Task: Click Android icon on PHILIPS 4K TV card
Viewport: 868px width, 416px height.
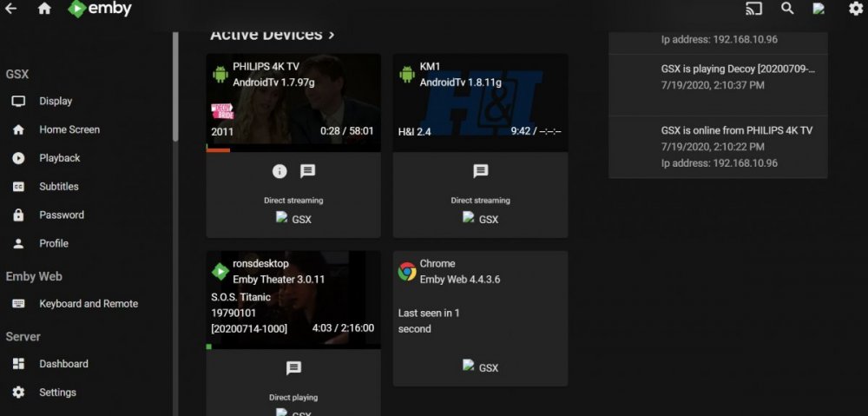Action: tap(220, 74)
